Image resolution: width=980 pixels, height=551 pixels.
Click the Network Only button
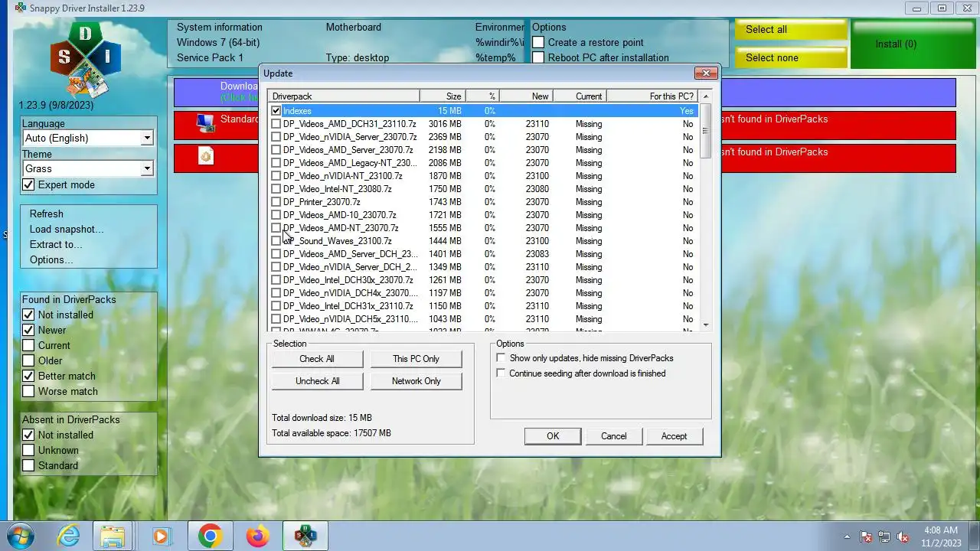(x=416, y=381)
